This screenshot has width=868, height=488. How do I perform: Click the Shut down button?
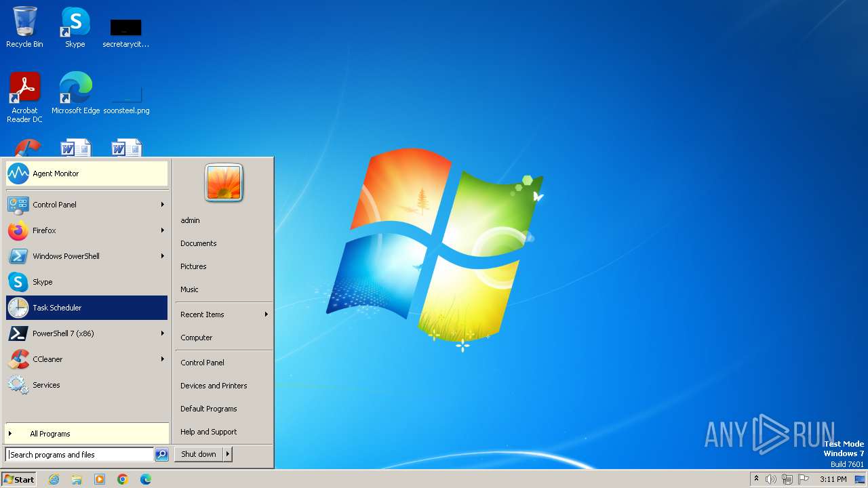[199, 454]
